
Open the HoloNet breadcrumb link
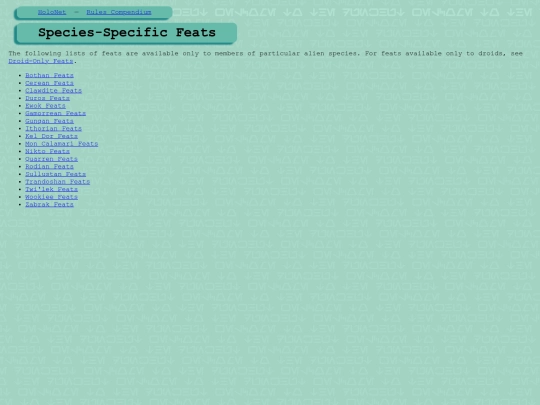pos(52,12)
